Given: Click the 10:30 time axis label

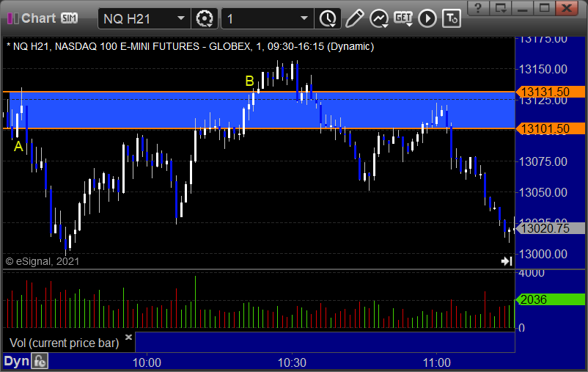Looking at the screenshot, I should click(x=292, y=362).
